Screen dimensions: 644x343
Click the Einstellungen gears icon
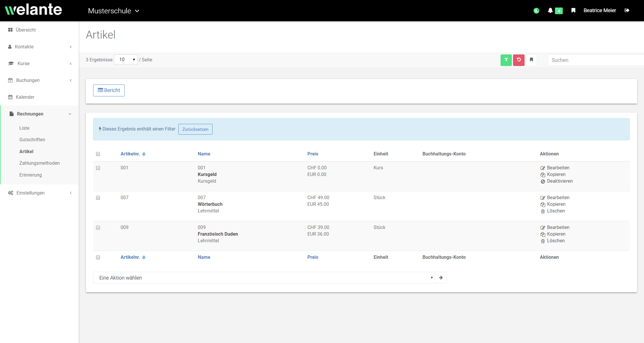(x=11, y=193)
